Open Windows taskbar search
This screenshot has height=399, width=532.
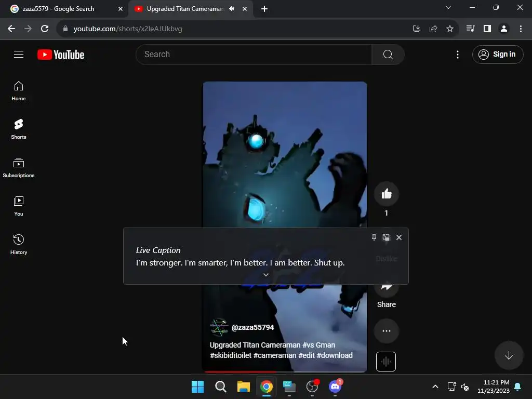click(220, 387)
